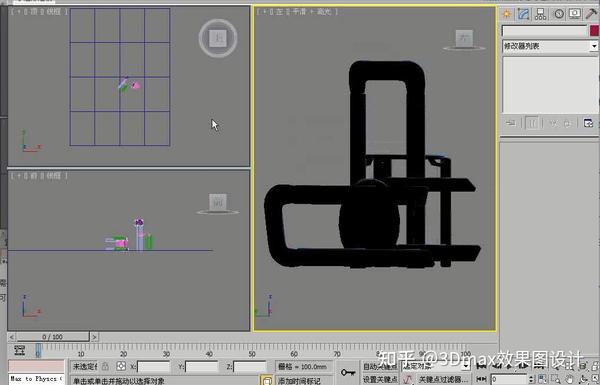Open the Display command panel tab
The image size is (600, 385).
click(575, 14)
